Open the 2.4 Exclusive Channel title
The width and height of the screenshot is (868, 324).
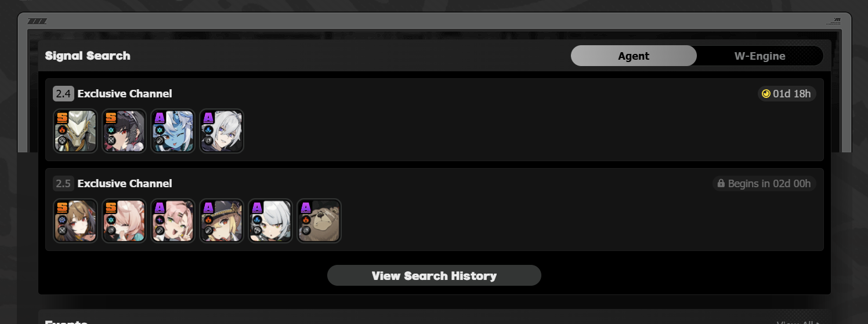(x=125, y=94)
